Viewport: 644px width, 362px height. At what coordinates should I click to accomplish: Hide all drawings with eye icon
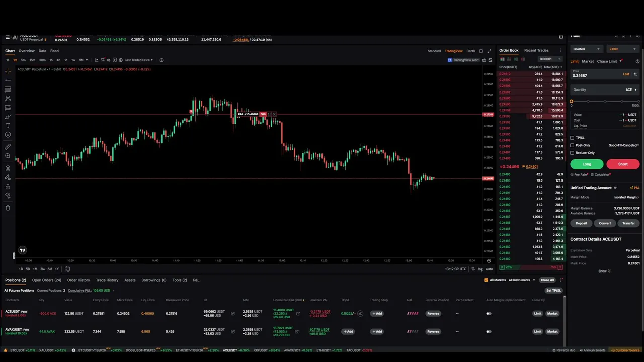[8, 195]
